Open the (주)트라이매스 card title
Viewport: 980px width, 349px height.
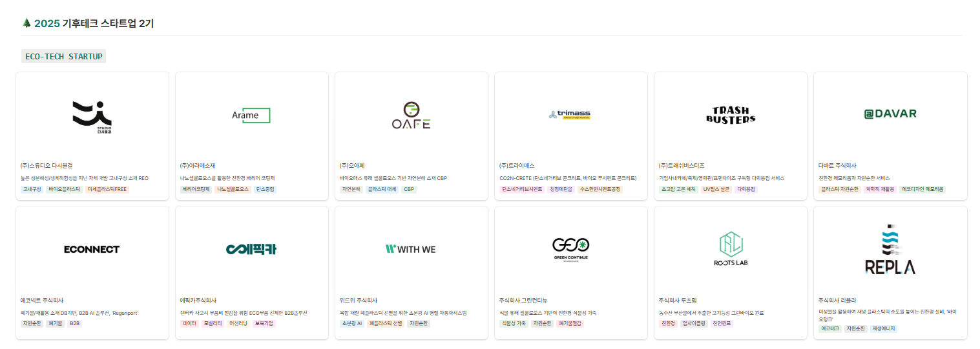click(517, 166)
